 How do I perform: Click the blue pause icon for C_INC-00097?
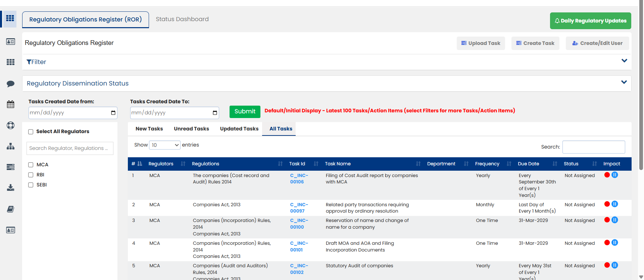[614, 204]
